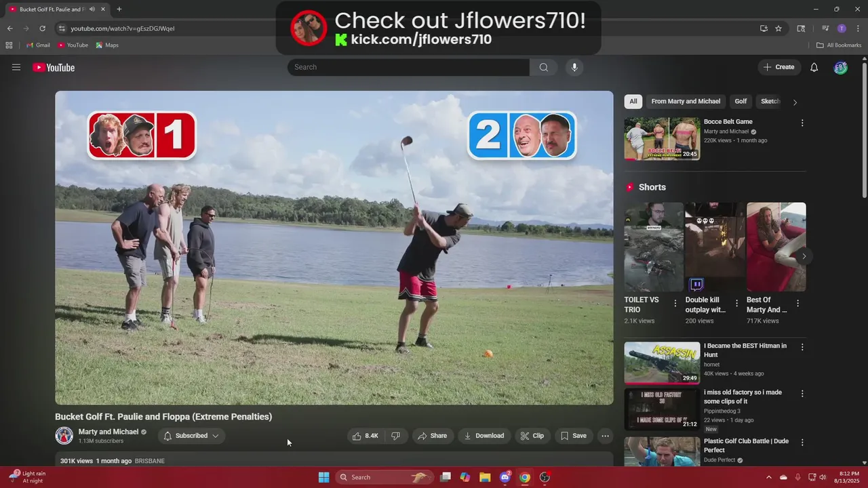
Task: Open the Gmail bookmark
Action: (x=38, y=45)
